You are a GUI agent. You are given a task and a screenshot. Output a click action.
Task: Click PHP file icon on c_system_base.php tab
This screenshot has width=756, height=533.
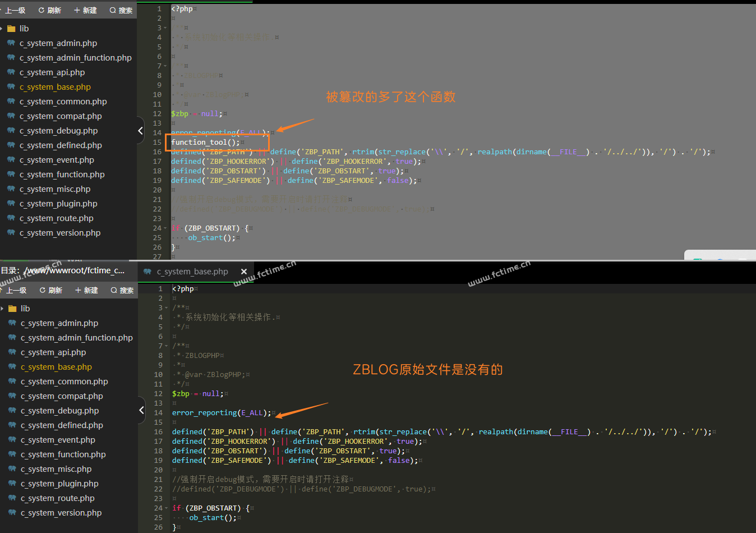pyautogui.click(x=147, y=272)
